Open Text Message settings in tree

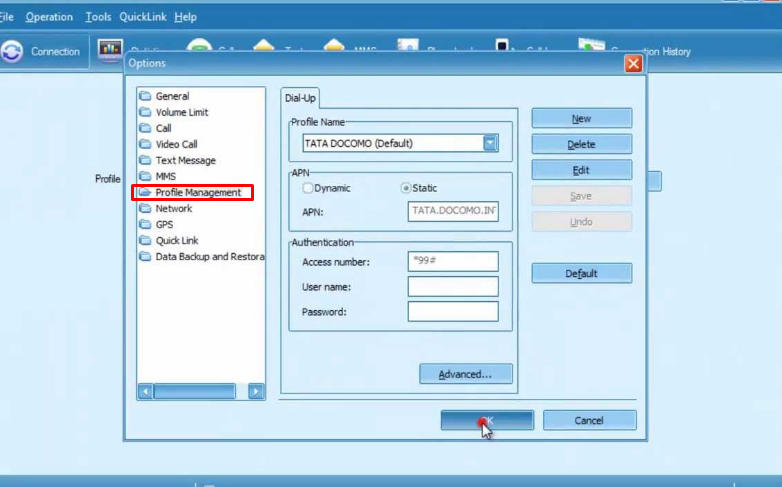(x=186, y=160)
